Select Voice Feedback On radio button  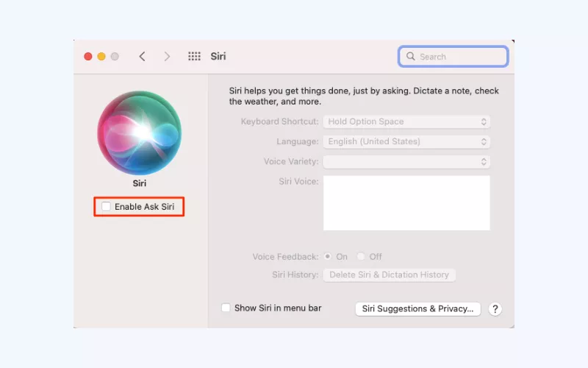coord(328,257)
